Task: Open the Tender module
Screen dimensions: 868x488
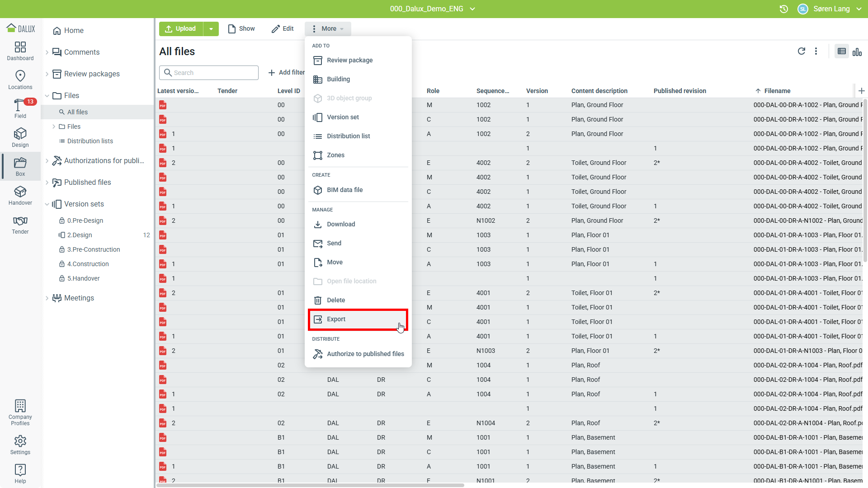Action: coord(20,224)
